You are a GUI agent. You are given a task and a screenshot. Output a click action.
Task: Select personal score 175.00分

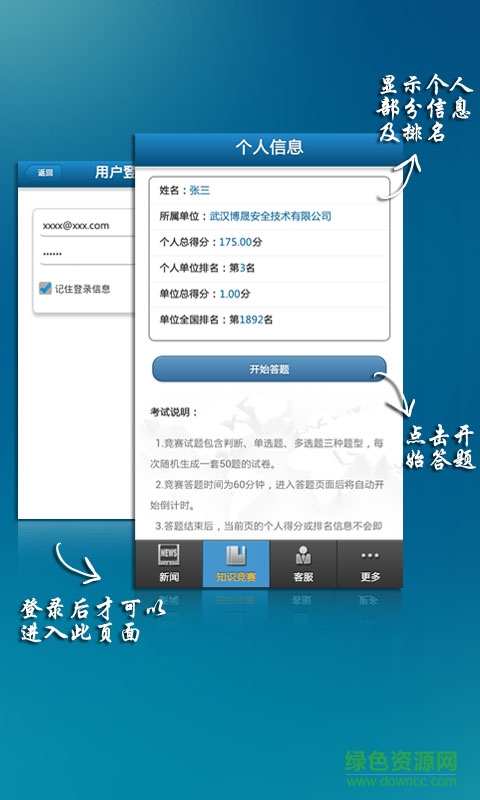pyautogui.click(x=240, y=242)
